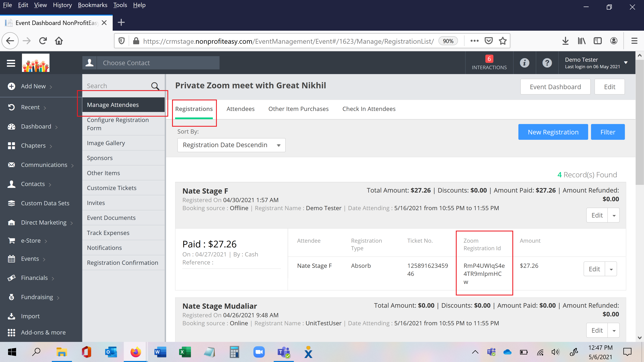Click the Edit button beside Event Dashboard
Viewport: 644px width, 362px height.
point(609,87)
